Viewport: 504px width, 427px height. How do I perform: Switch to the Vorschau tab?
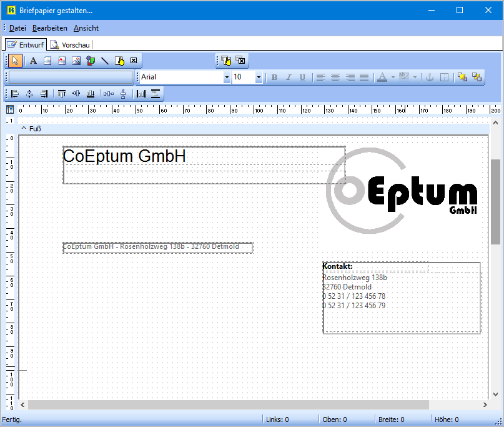(70, 45)
